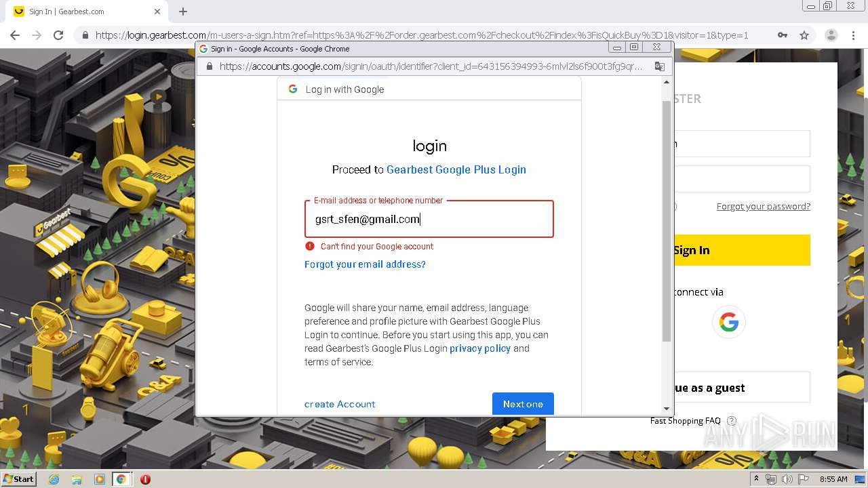This screenshot has height=488, width=868.
Task: Open the Windows Start menu
Action: pyautogui.click(x=18, y=479)
